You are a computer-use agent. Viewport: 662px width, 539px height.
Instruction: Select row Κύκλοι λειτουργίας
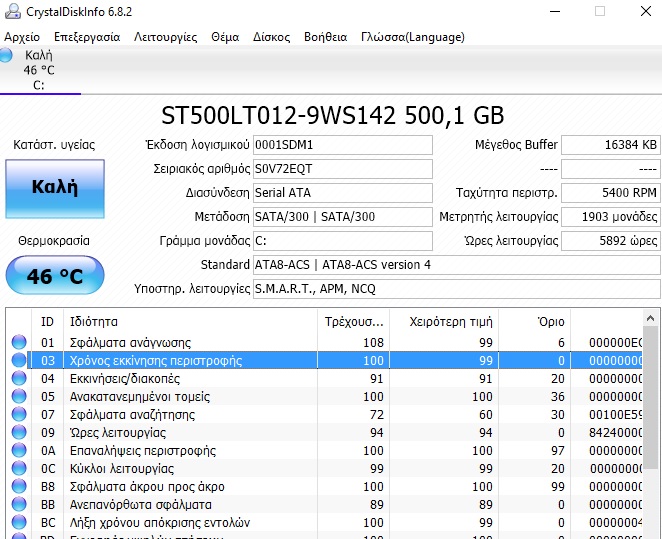[325, 469]
